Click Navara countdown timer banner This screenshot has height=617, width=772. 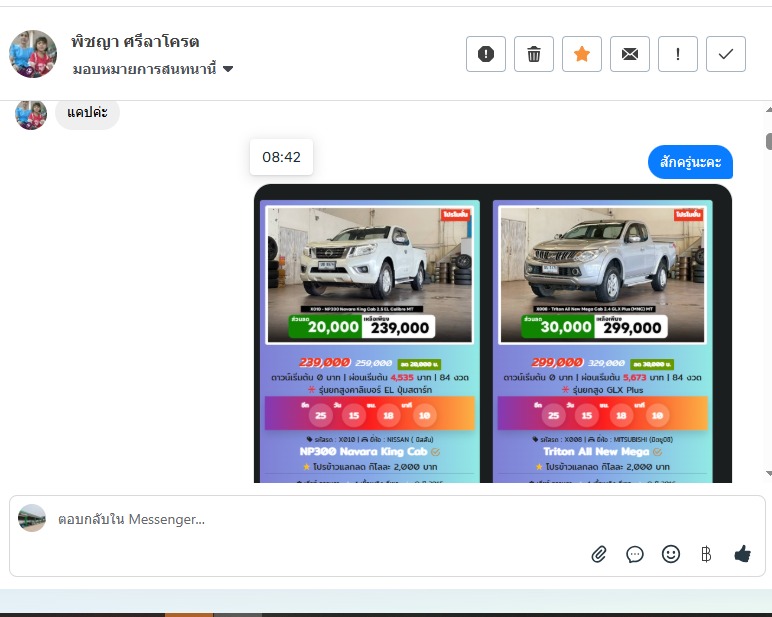point(370,413)
